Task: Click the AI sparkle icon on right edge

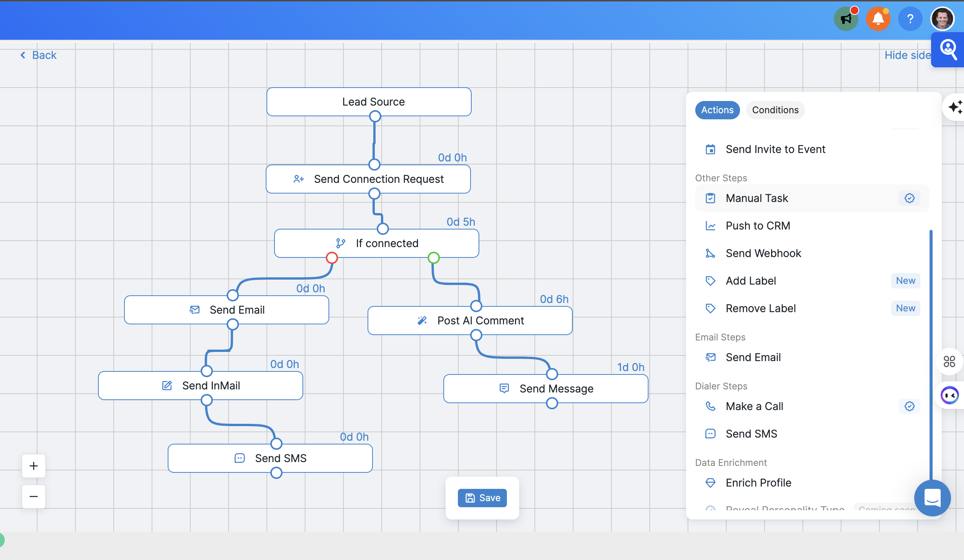Action: coord(955,107)
